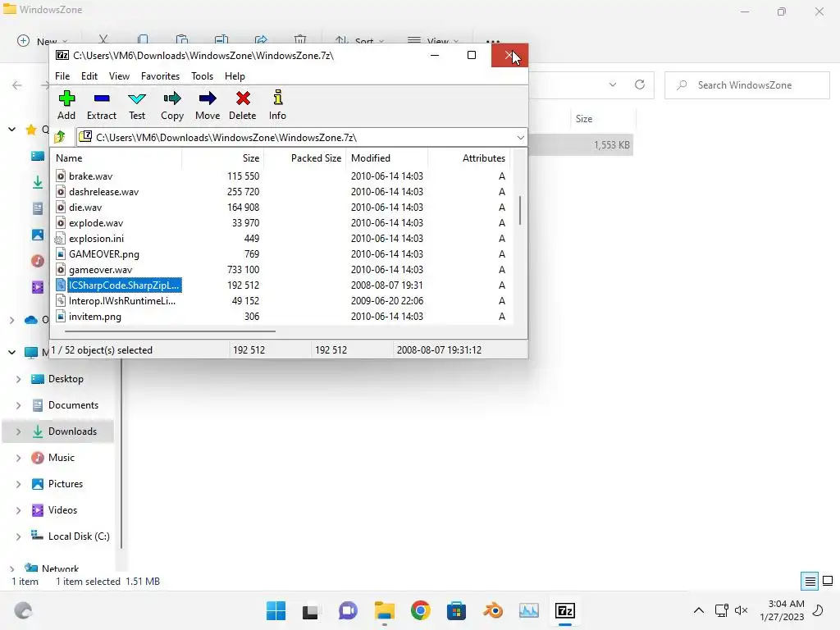Run the Test archive tool

pos(137,106)
